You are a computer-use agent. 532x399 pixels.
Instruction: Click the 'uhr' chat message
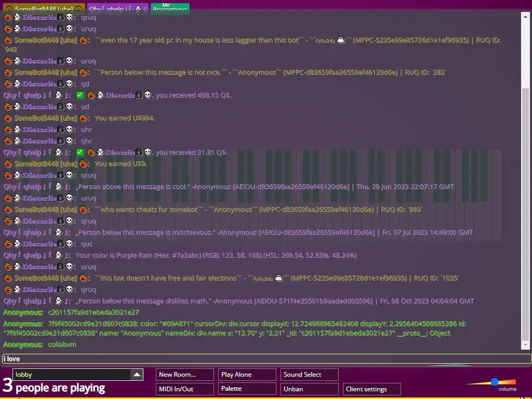[86, 129]
